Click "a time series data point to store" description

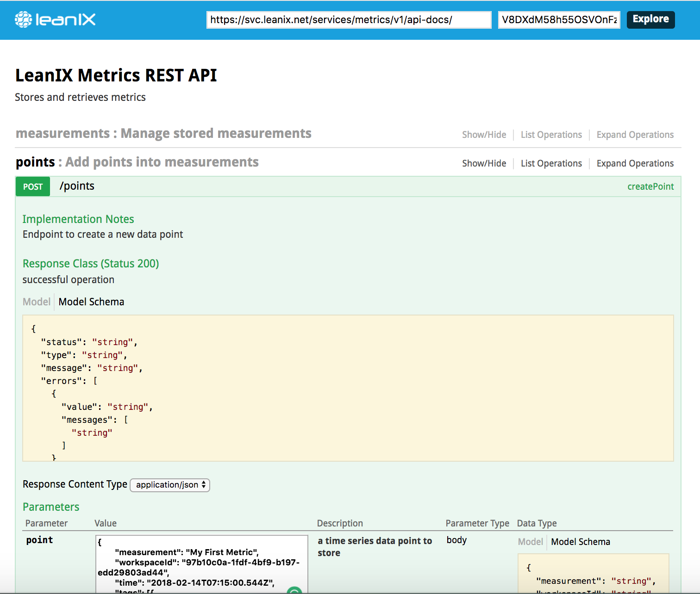tap(375, 547)
